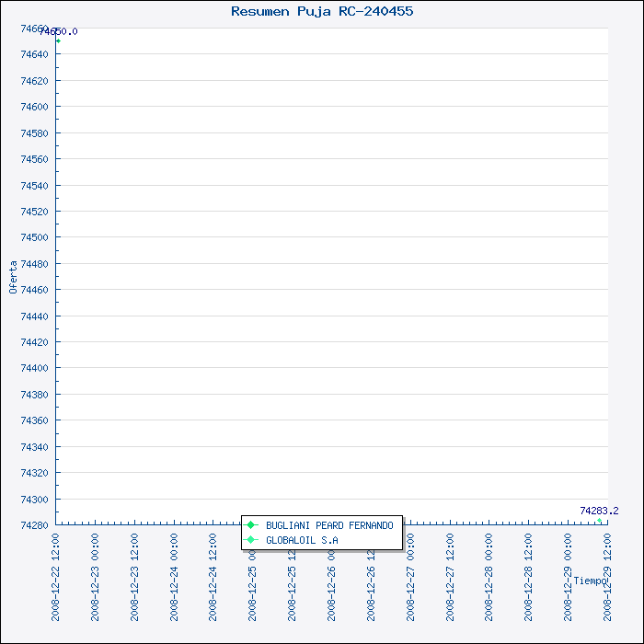
Task: Click the Tiempo x-axis label
Action: tap(590, 581)
